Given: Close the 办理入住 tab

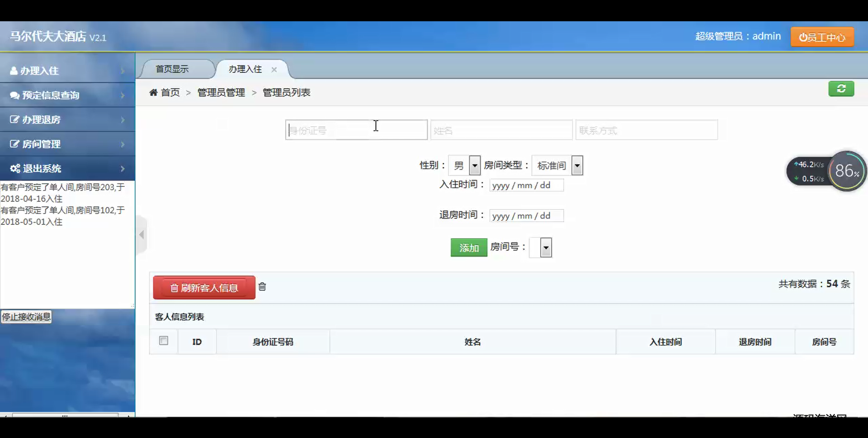Looking at the screenshot, I should coord(274,70).
